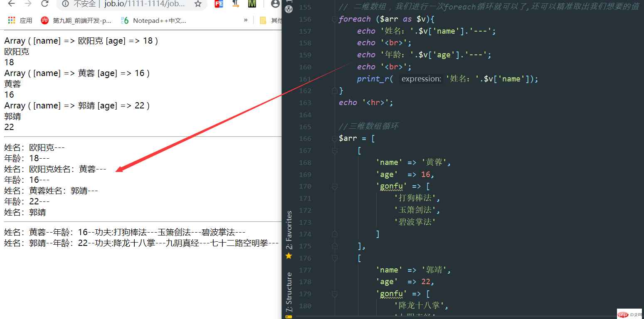Viewport: 644px width, 319px height.
Task: Click gutter line number 165
Action: [305, 127]
